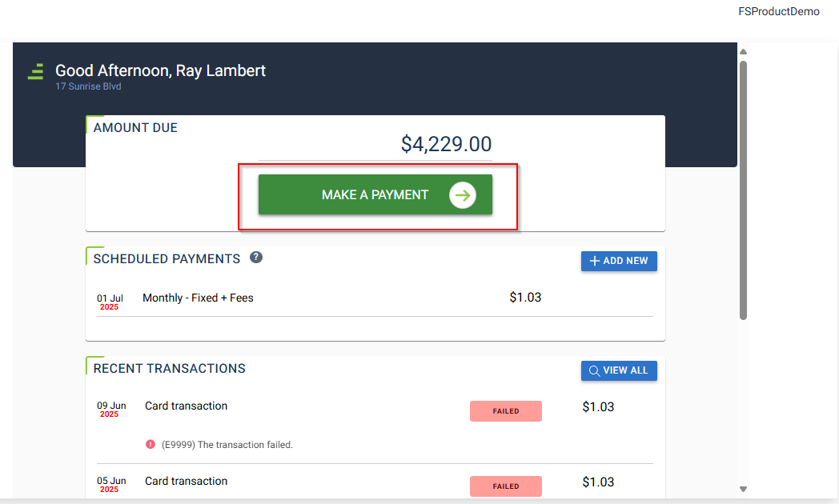Click the $4,229.00 amount due field

click(x=446, y=145)
